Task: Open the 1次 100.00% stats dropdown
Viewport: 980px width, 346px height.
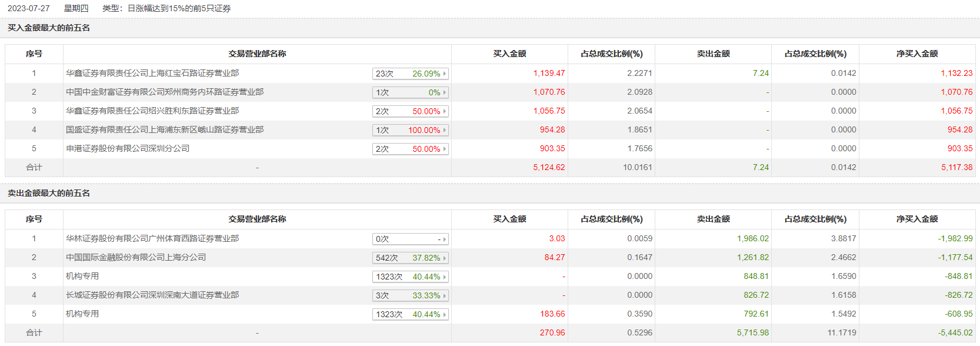Action: [x=410, y=130]
